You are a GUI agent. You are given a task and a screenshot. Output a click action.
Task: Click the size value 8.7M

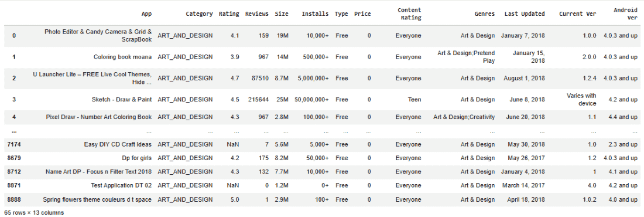tap(282, 78)
